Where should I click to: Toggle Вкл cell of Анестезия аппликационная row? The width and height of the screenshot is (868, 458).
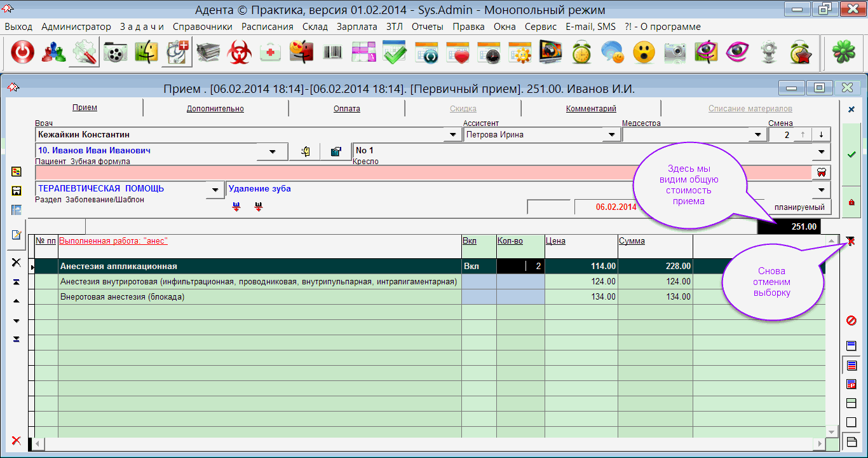click(478, 266)
